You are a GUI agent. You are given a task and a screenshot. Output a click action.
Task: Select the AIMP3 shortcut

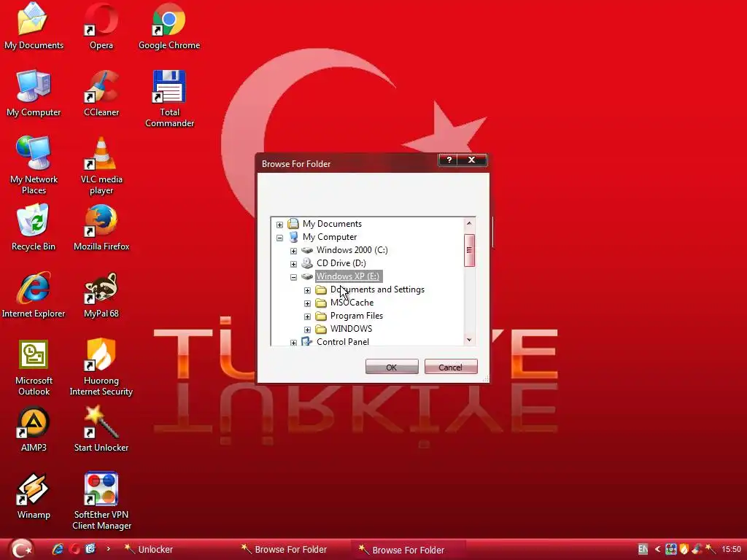click(x=34, y=429)
